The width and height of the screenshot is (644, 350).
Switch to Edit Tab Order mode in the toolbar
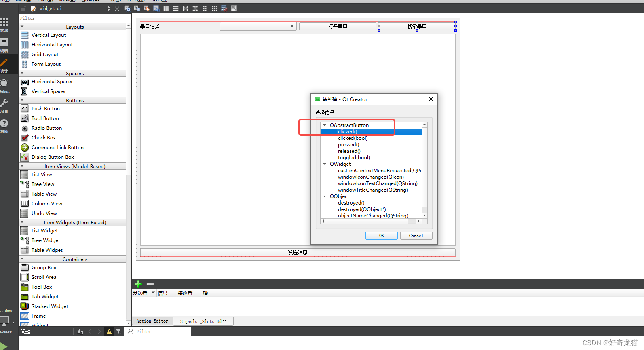point(156,8)
